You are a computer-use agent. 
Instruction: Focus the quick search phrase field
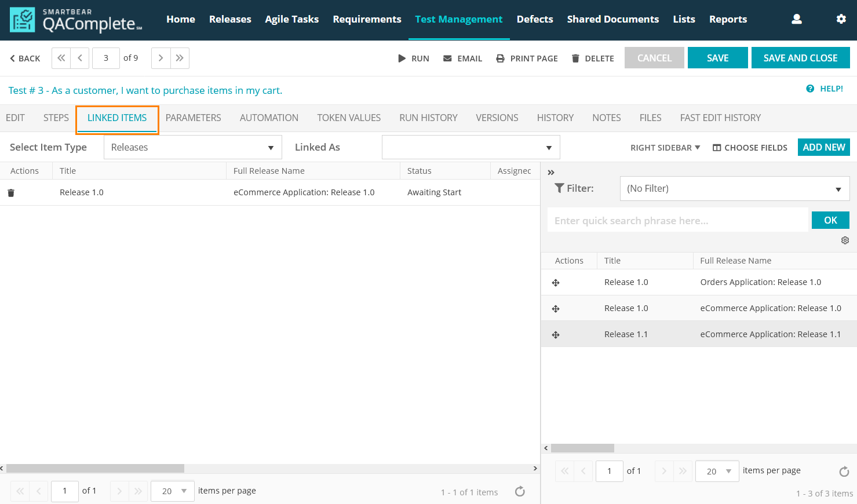coord(677,221)
